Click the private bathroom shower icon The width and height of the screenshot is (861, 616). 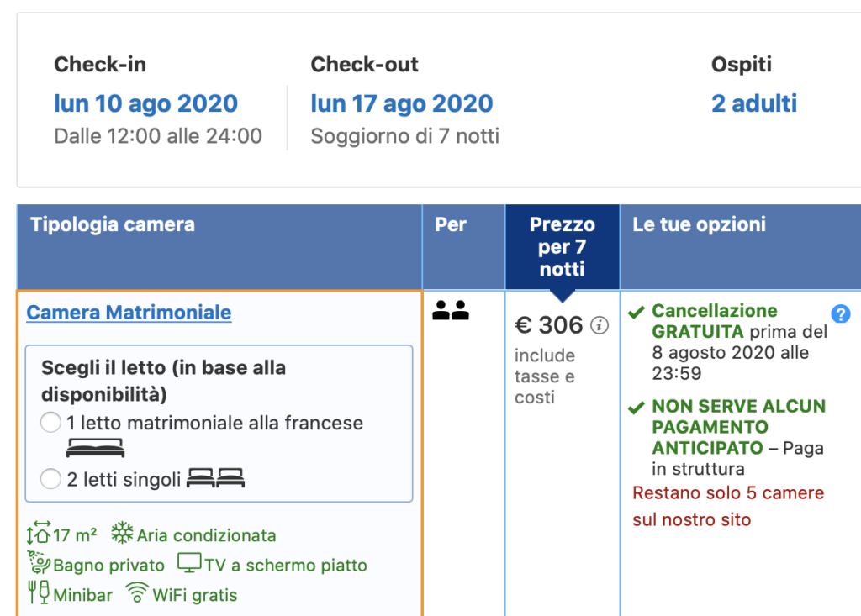pyautogui.click(x=38, y=564)
